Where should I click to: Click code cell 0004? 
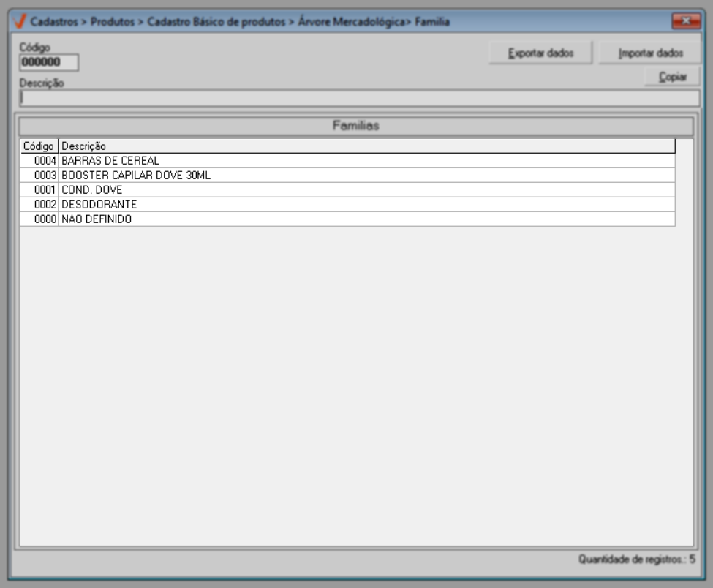[x=39, y=160]
